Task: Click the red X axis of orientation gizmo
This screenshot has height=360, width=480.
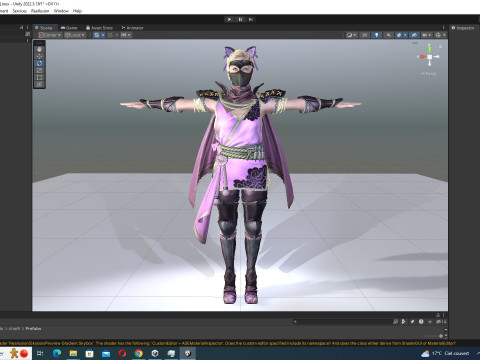Action: (x=422, y=57)
